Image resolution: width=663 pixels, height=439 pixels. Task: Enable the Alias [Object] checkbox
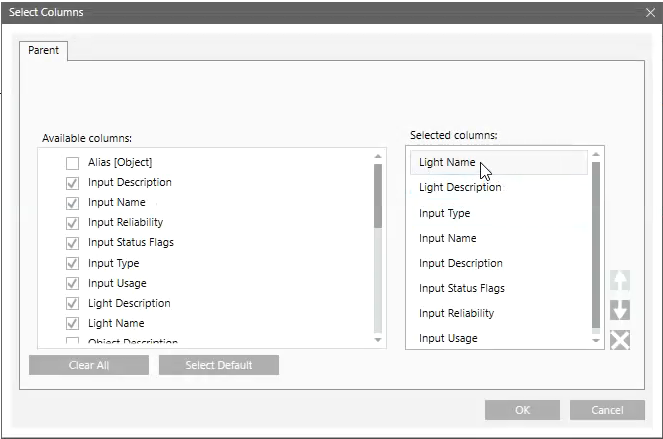tap(72, 162)
